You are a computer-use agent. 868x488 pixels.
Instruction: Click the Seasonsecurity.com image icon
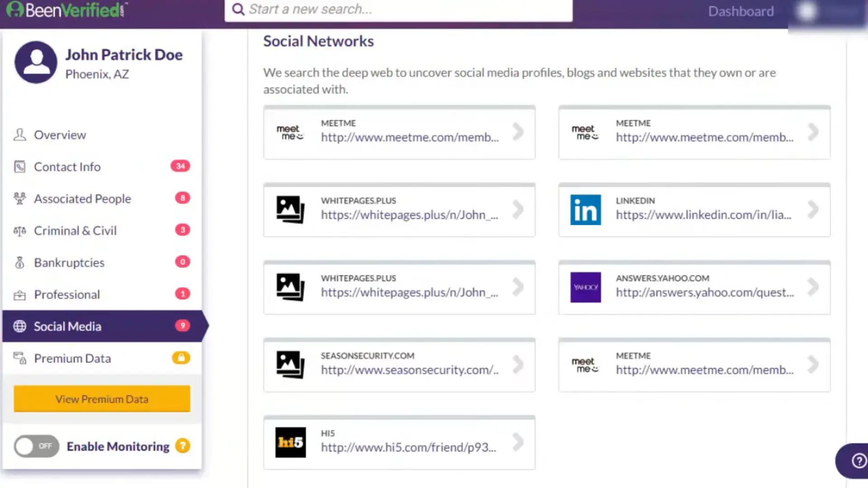pos(290,365)
